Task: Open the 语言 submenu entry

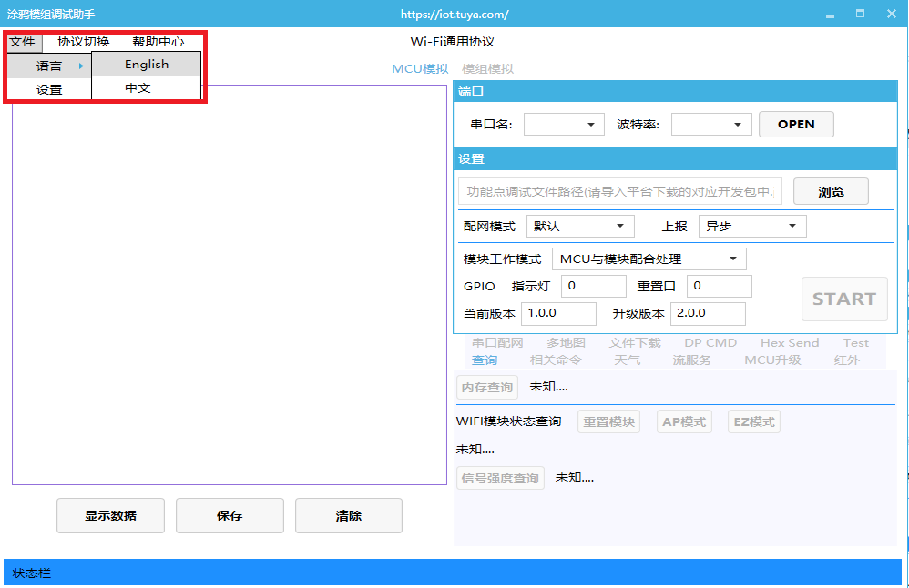Action: pyautogui.click(x=49, y=66)
